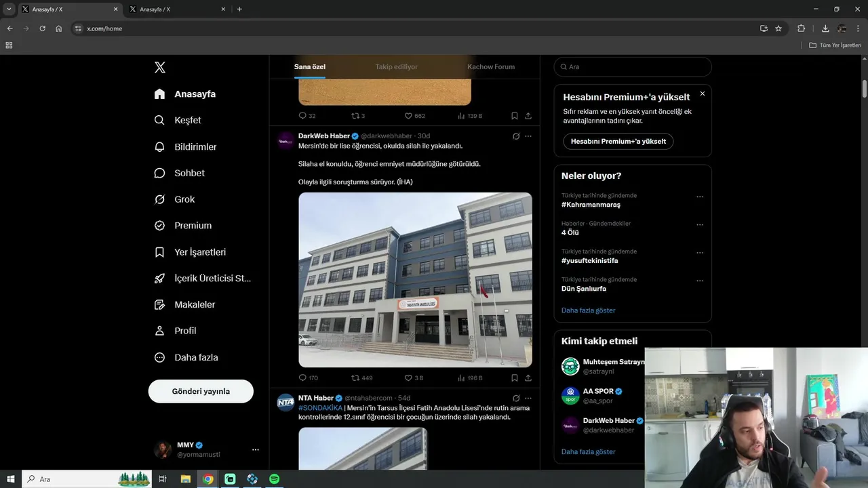Open File Explorer from the taskbar

click(185, 479)
